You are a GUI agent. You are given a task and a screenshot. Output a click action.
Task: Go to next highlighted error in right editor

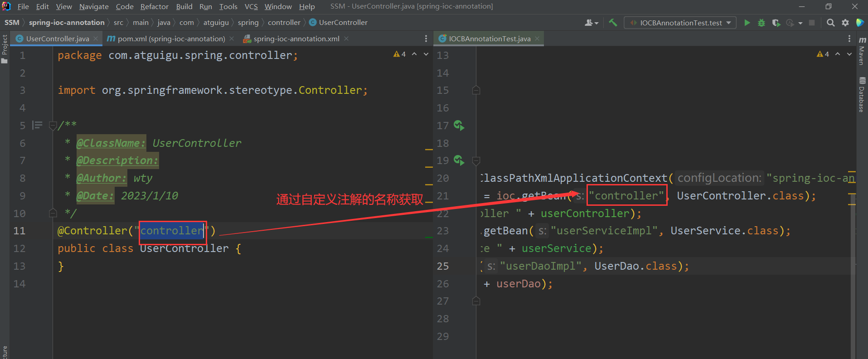coord(849,54)
